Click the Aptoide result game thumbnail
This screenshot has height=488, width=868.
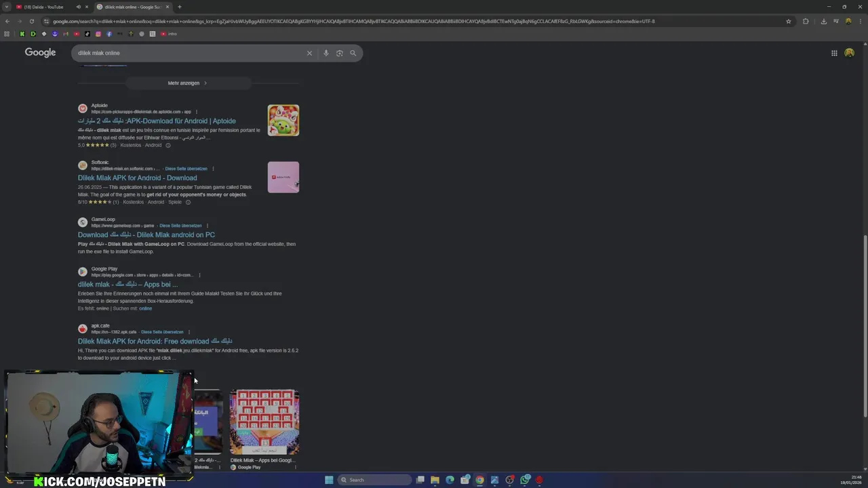[x=283, y=120]
